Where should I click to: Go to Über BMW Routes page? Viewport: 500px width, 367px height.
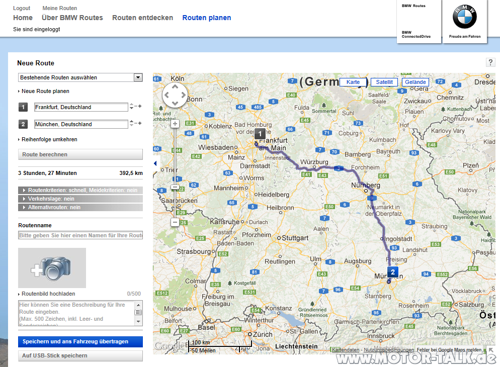coord(72,18)
